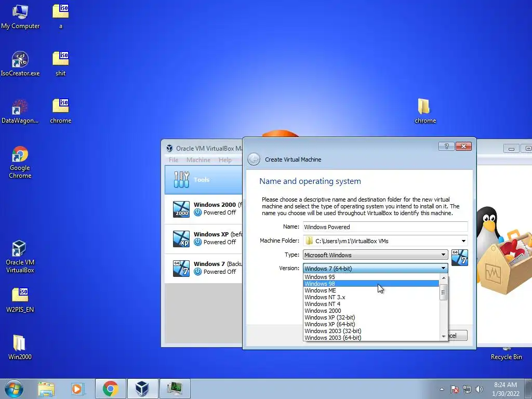The height and width of the screenshot is (399, 532).
Task: Open the Type dropdown Microsoft Windows
Action: coord(375,255)
